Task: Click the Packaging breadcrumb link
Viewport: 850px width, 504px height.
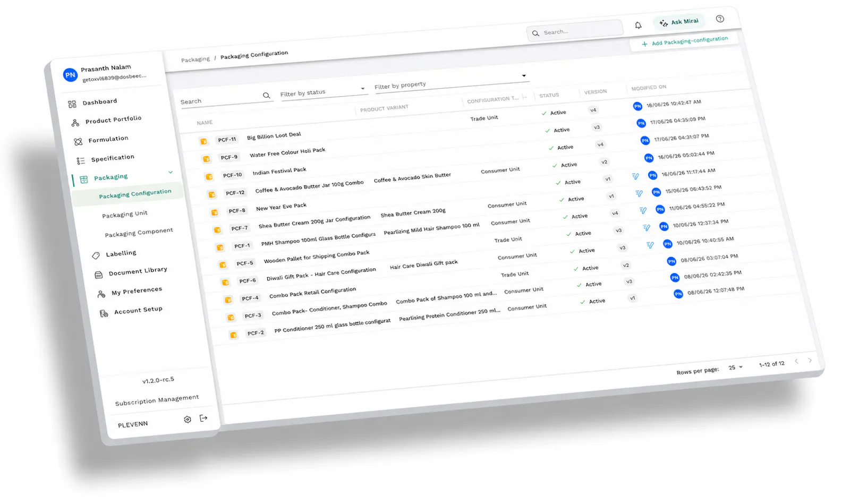Action: pyautogui.click(x=195, y=59)
